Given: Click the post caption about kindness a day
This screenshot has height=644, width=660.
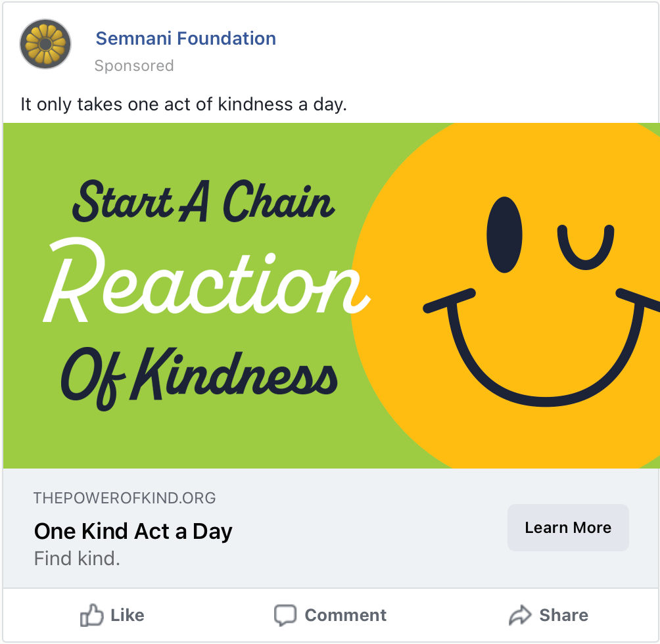Looking at the screenshot, I should [183, 104].
